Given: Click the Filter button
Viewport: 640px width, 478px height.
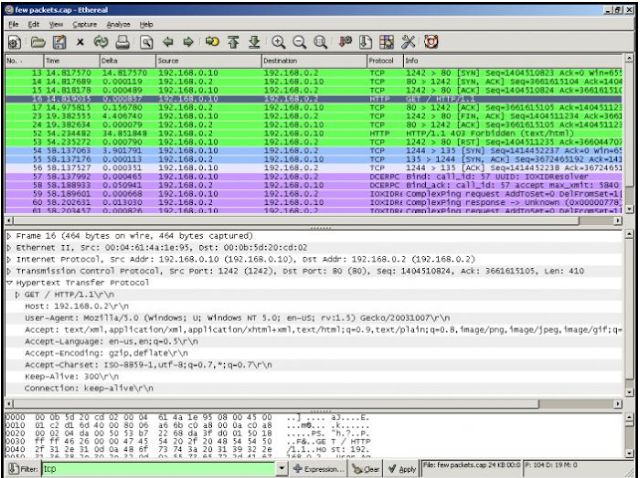Looking at the screenshot, I should [x=24, y=469].
